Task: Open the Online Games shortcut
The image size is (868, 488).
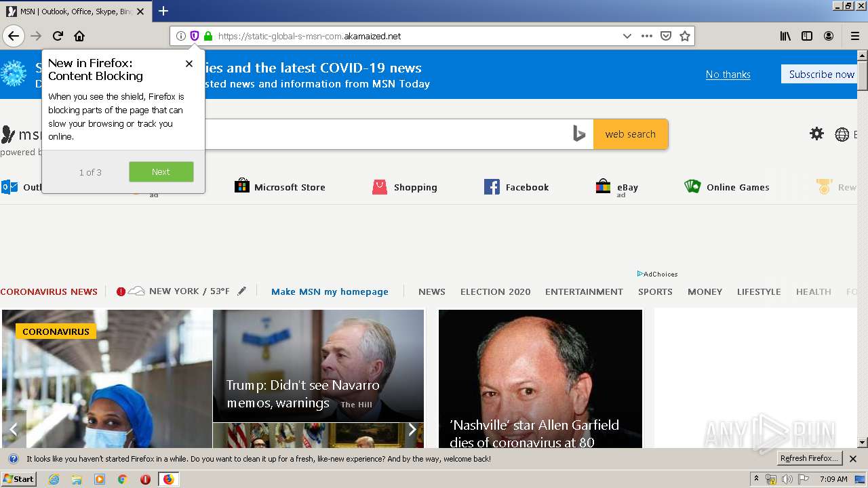Action: (727, 186)
